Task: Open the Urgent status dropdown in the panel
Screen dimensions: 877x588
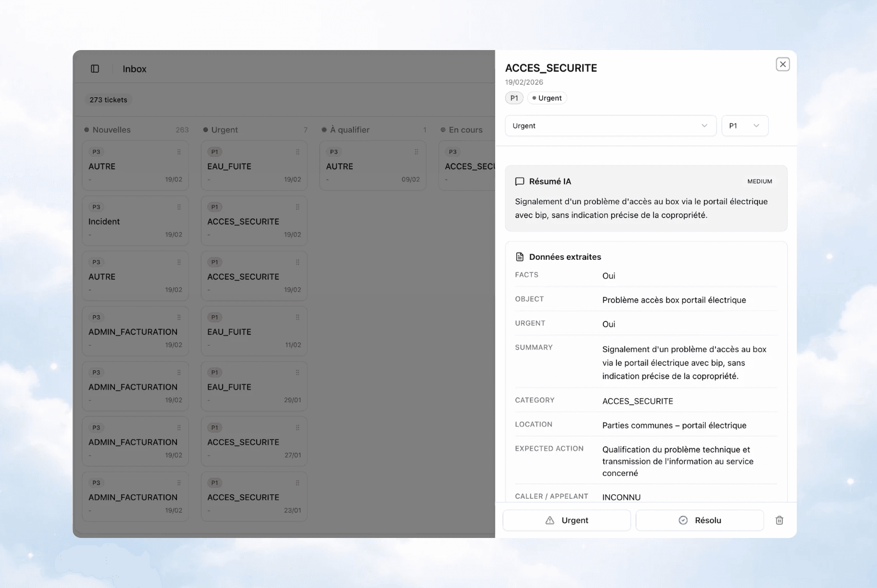Action: click(x=610, y=126)
